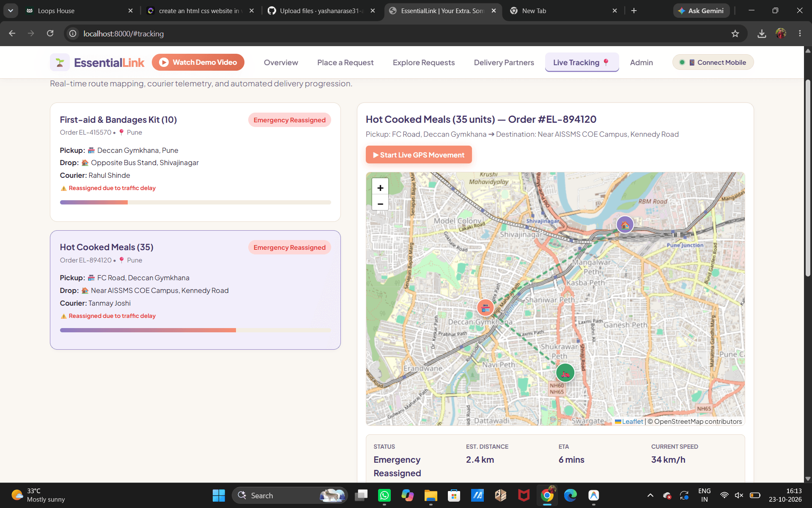Click the site info icon in address bar
Viewport: 812px width, 508px height.
(x=73, y=33)
